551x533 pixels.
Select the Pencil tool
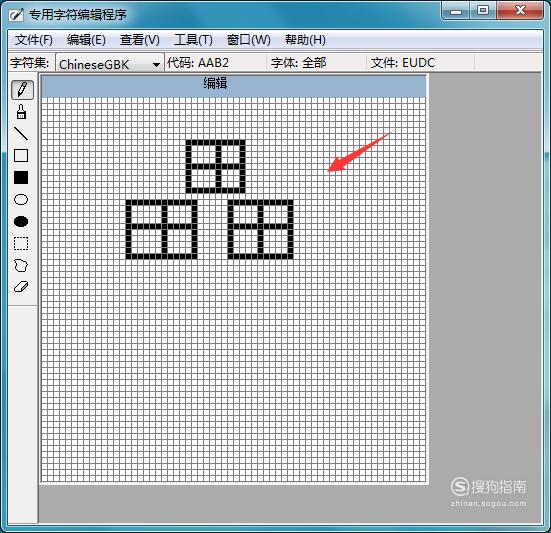tap(22, 90)
